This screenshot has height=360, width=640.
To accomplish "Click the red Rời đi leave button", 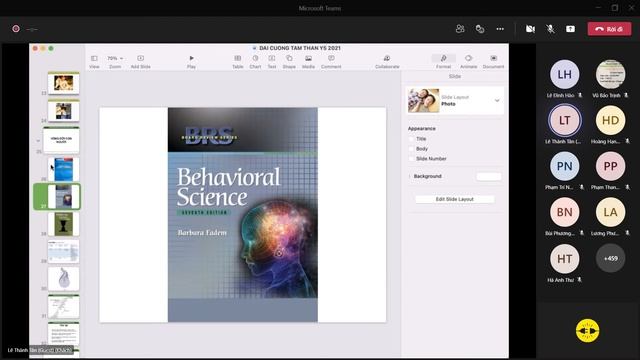I will point(609,29).
